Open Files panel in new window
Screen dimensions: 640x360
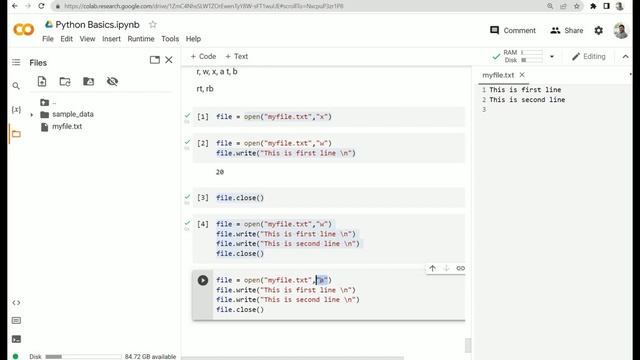click(x=155, y=60)
